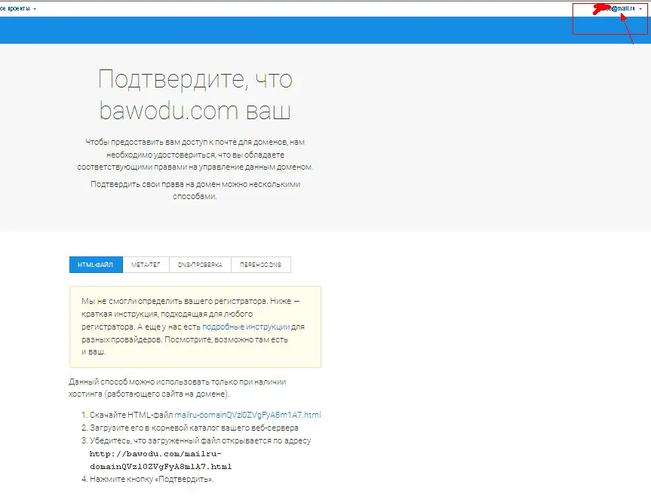651x500 pixels.
Task: Expand the projects dropdown at top left
Action: (18, 8)
